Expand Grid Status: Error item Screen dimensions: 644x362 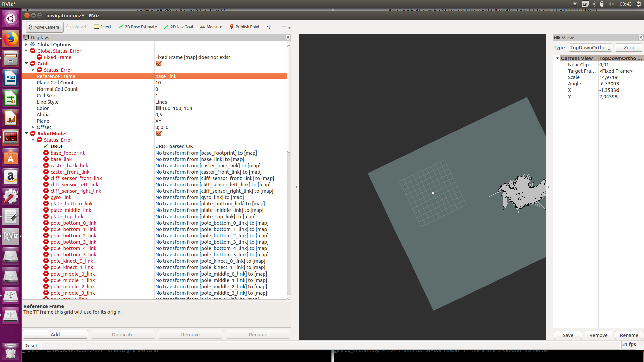coord(33,70)
